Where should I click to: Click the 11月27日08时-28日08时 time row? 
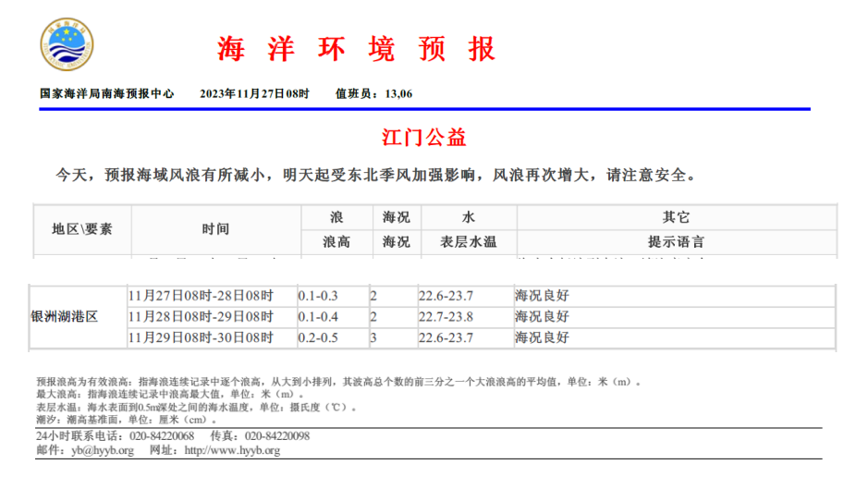[x=201, y=297]
